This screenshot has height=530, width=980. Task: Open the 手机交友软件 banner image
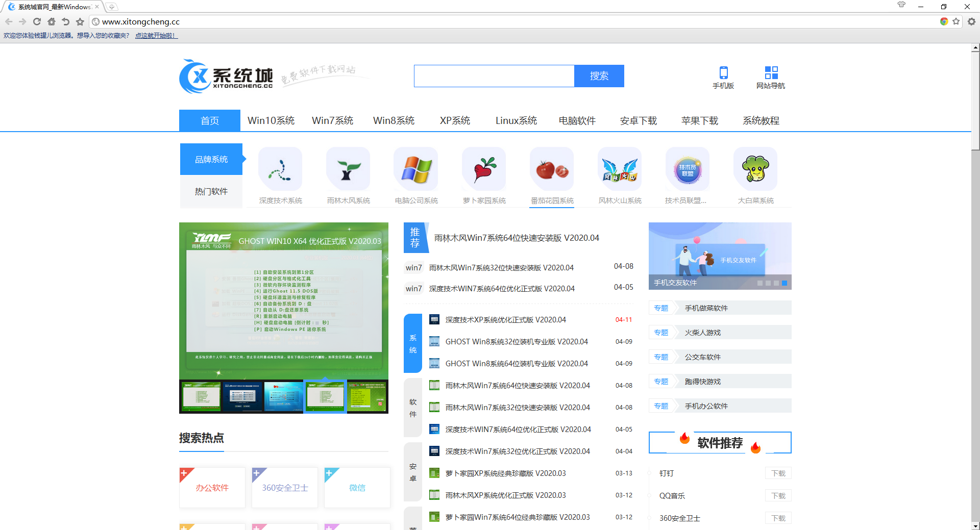(720, 256)
